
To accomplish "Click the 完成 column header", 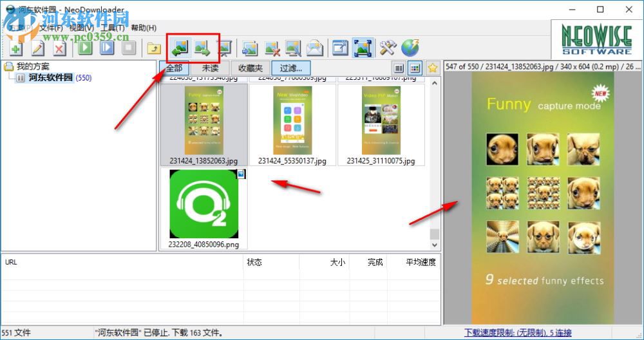I will point(368,262).
